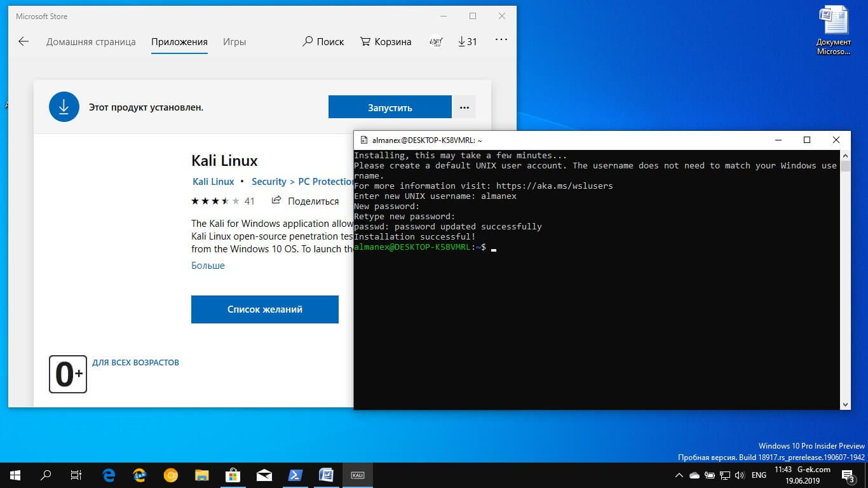Viewport: 868px width, 488px height.
Task: Switch to Kali taskbar icon
Action: pyautogui.click(x=357, y=475)
